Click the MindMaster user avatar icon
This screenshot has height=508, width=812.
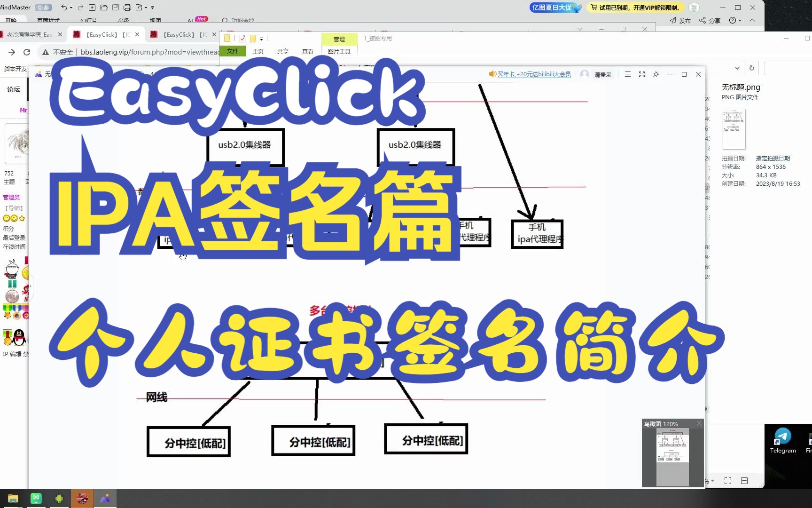click(x=694, y=8)
